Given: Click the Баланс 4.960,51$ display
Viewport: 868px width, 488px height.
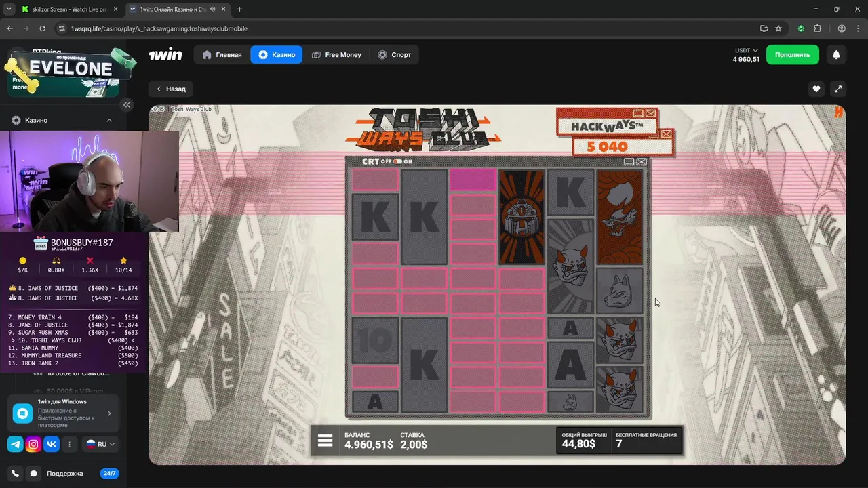Looking at the screenshot, I should (369, 441).
